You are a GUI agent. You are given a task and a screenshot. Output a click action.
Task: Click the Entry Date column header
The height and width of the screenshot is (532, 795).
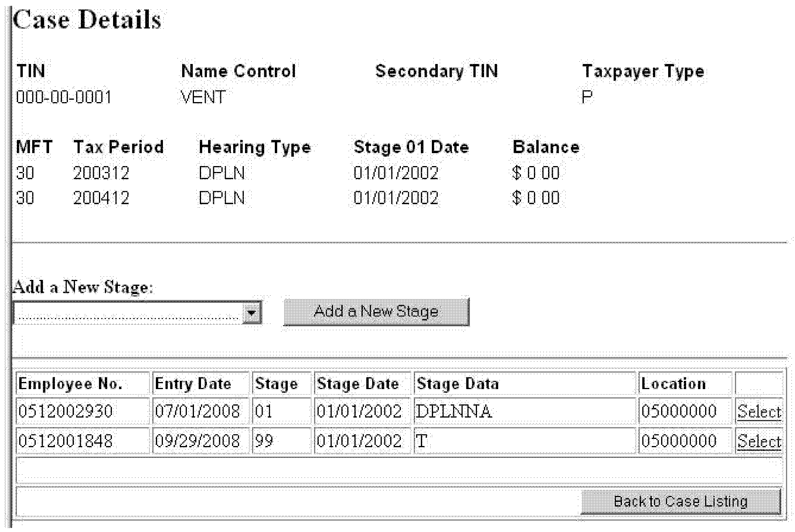tap(193, 384)
